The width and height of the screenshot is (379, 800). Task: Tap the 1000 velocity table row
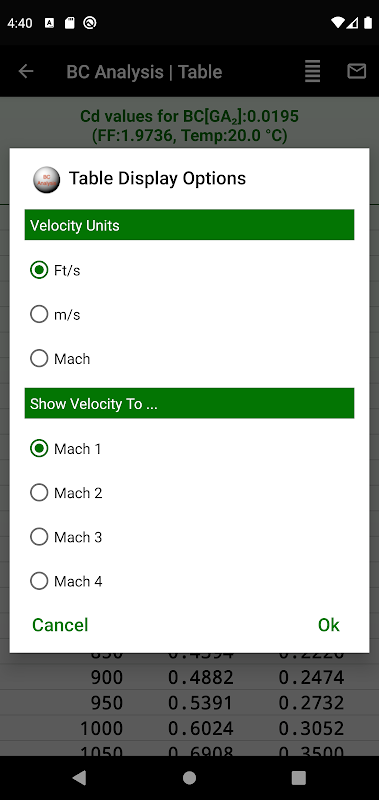[189, 728]
